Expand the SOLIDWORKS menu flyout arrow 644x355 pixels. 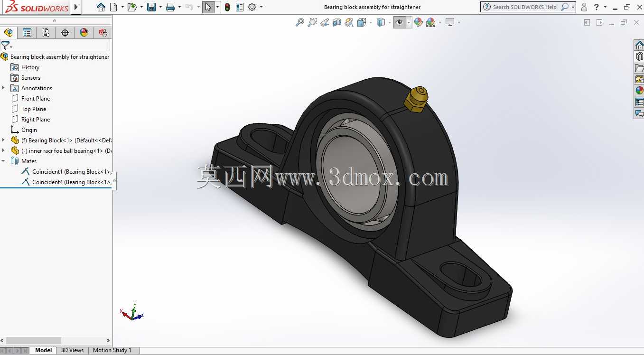tap(76, 7)
